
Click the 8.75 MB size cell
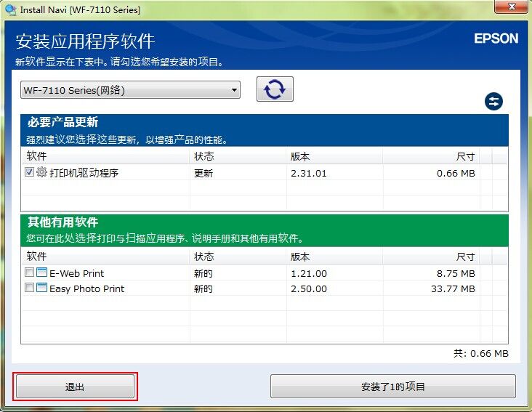[x=456, y=273]
